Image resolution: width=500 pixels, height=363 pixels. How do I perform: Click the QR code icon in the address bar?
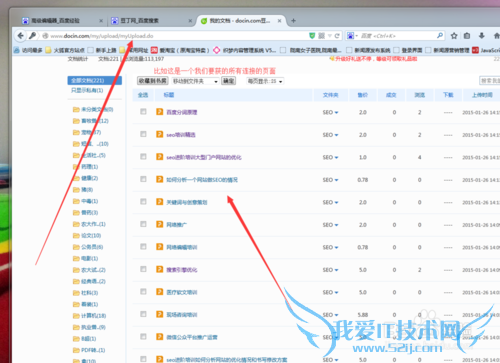coord(321,36)
